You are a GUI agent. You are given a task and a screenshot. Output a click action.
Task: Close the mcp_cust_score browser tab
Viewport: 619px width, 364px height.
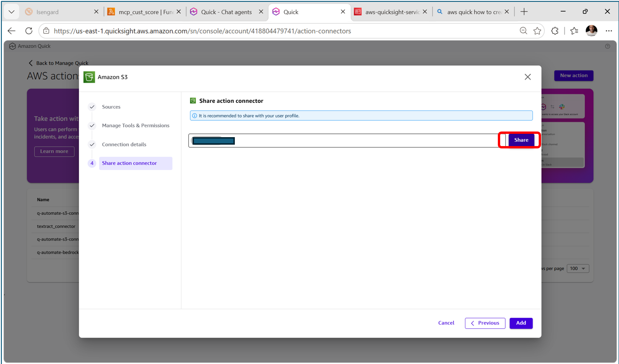[x=178, y=12]
